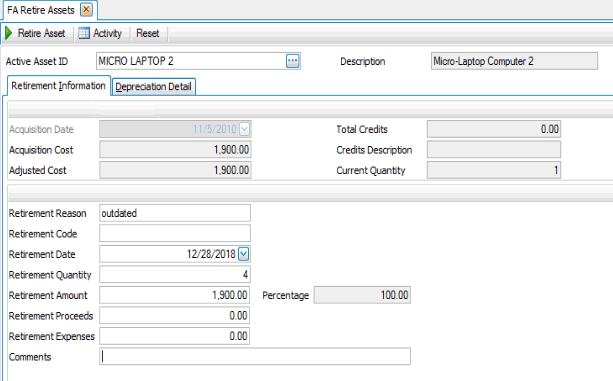Click the Total Credits value field
The image size is (613, 381).
coord(494,129)
